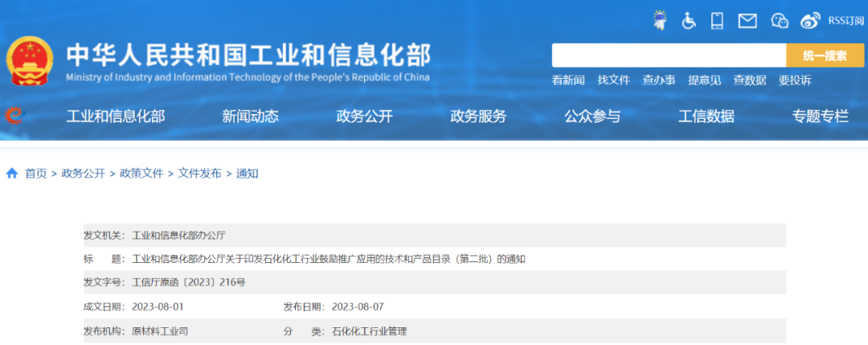Click the 统一搜索 button
Image resolution: width=868 pixels, height=345 pixels.
tap(825, 55)
